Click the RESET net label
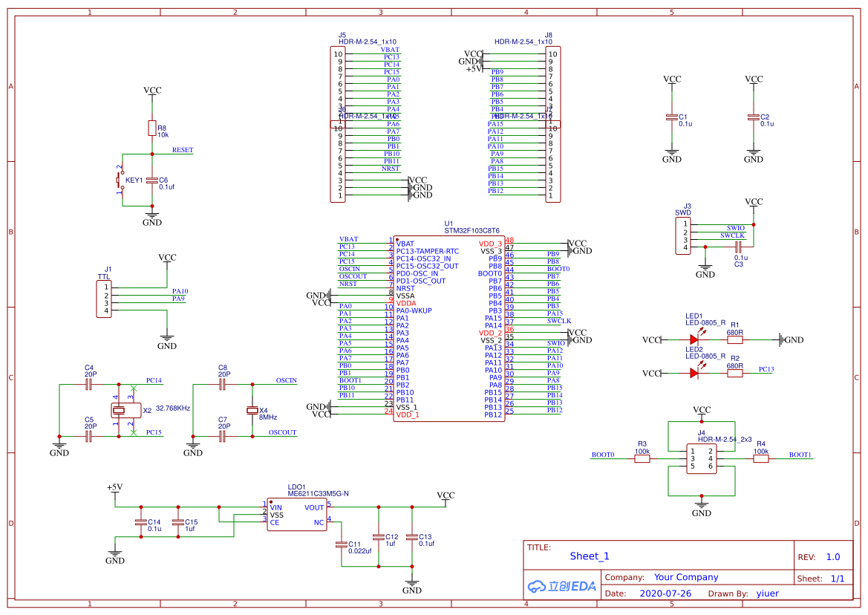Image resolution: width=868 pixels, height=615 pixels. pyautogui.click(x=183, y=150)
